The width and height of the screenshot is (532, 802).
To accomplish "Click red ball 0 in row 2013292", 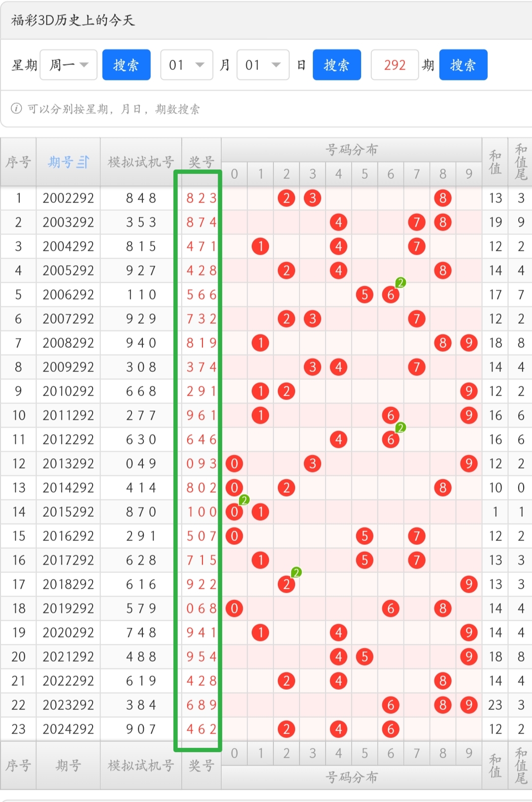I will tap(234, 464).
